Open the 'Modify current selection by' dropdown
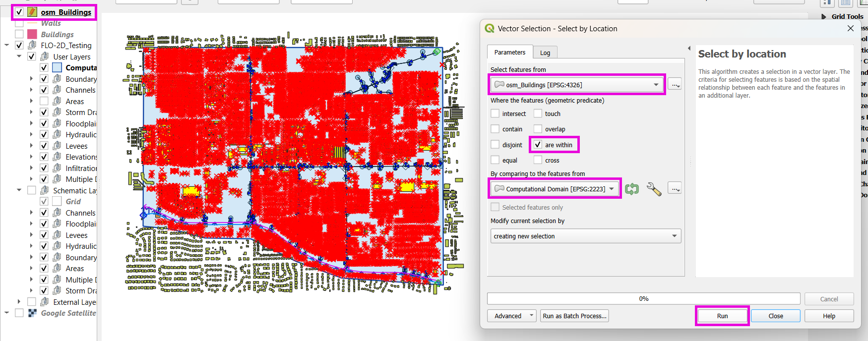Viewport: 868px width, 341px height. point(585,236)
